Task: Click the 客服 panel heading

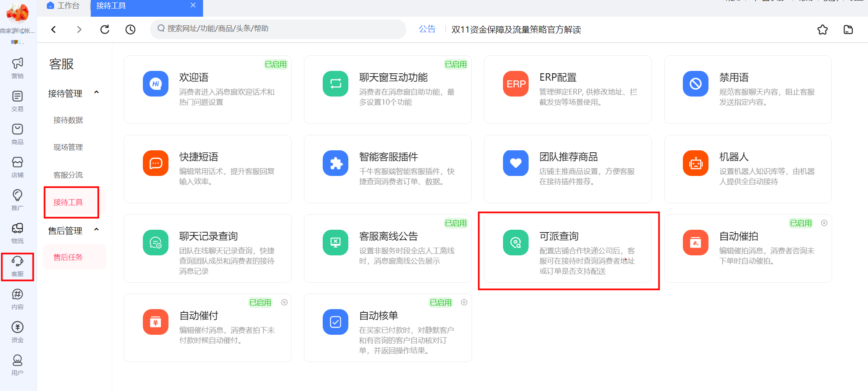Action: tap(61, 64)
